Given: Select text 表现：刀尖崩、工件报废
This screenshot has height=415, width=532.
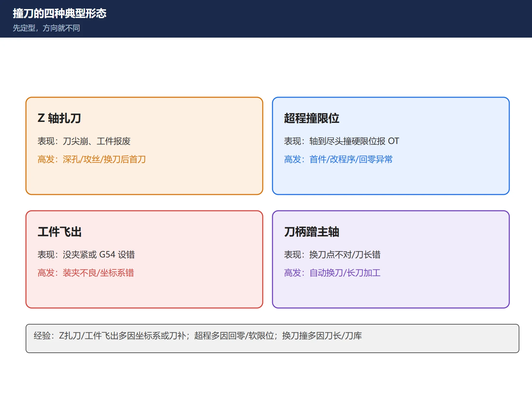Looking at the screenshot, I should (x=84, y=141).
